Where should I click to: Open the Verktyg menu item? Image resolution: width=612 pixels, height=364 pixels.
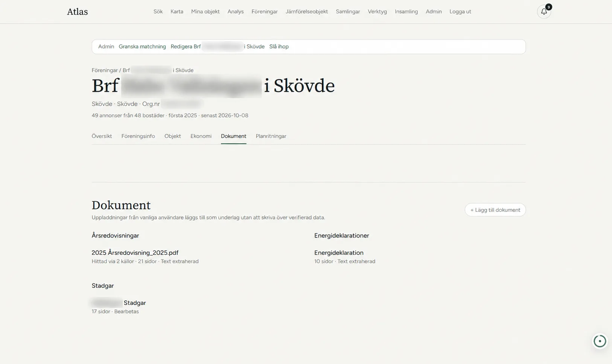[x=378, y=12]
